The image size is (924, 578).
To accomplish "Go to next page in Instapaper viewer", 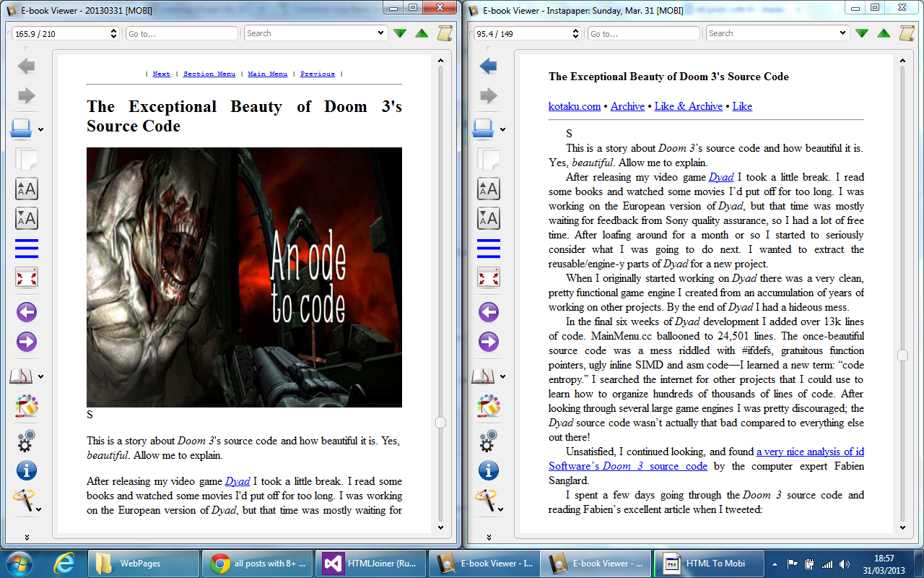I will (x=489, y=341).
